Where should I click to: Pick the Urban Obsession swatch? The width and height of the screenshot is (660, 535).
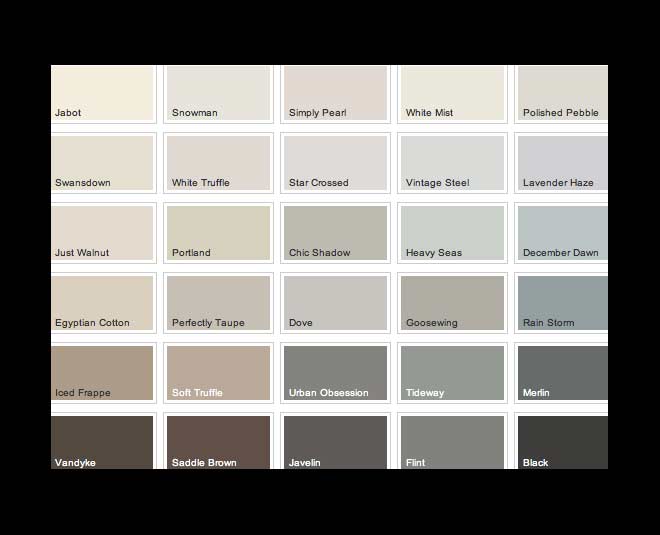click(x=335, y=373)
